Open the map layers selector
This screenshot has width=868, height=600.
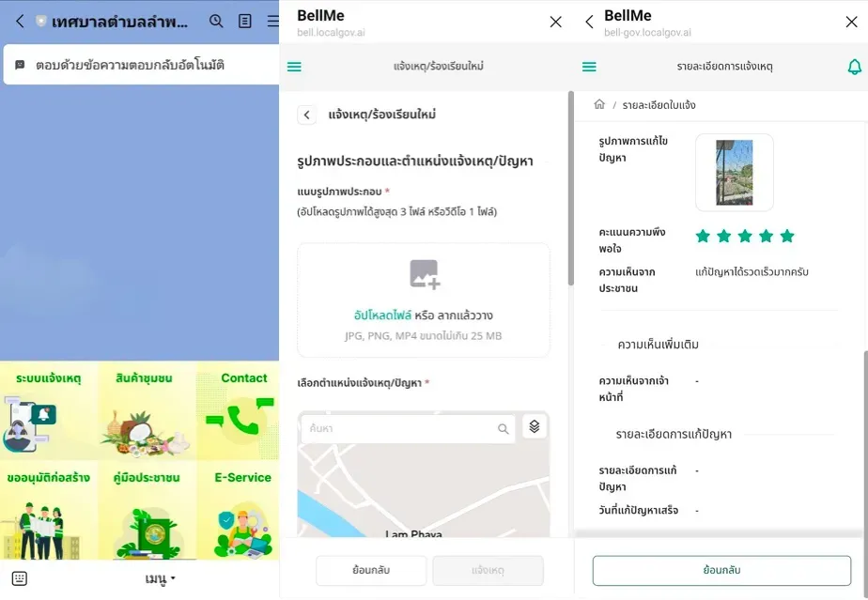[x=535, y=426]
